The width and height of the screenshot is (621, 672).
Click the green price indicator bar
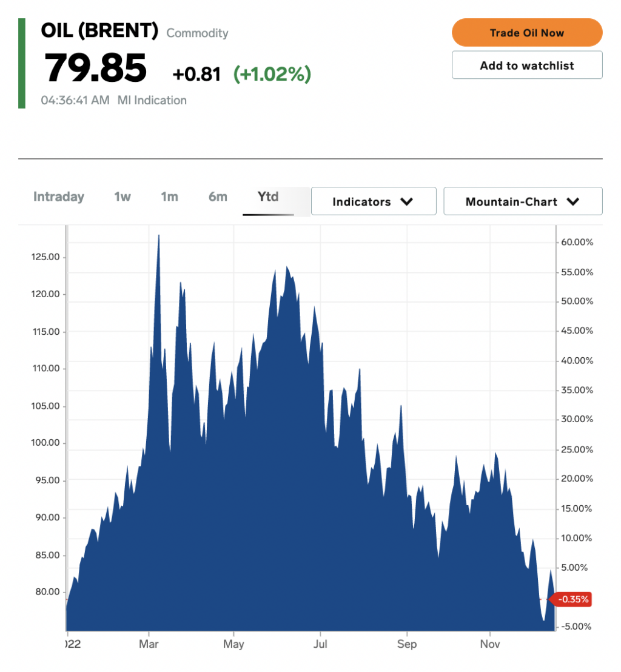click(x=22, y=64)
